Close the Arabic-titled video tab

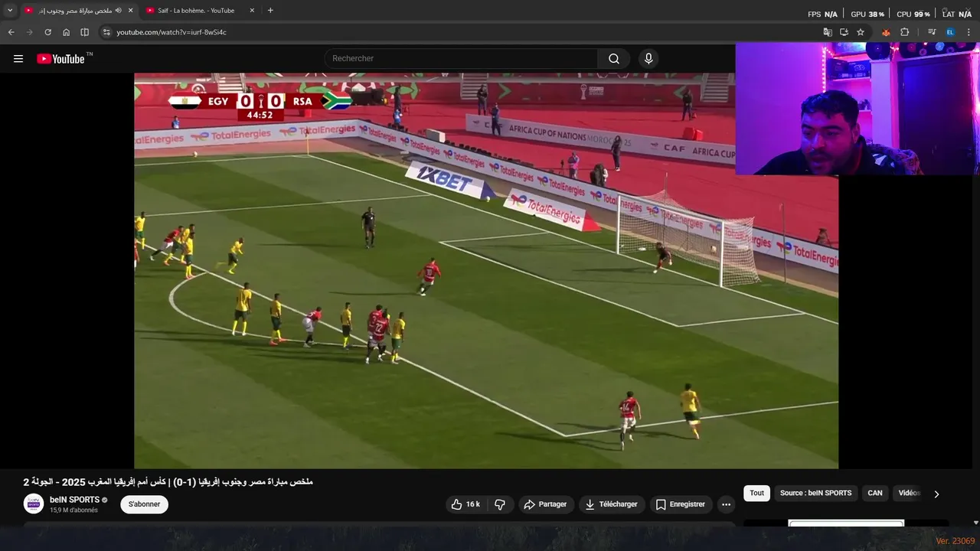(x=130, y=11)
